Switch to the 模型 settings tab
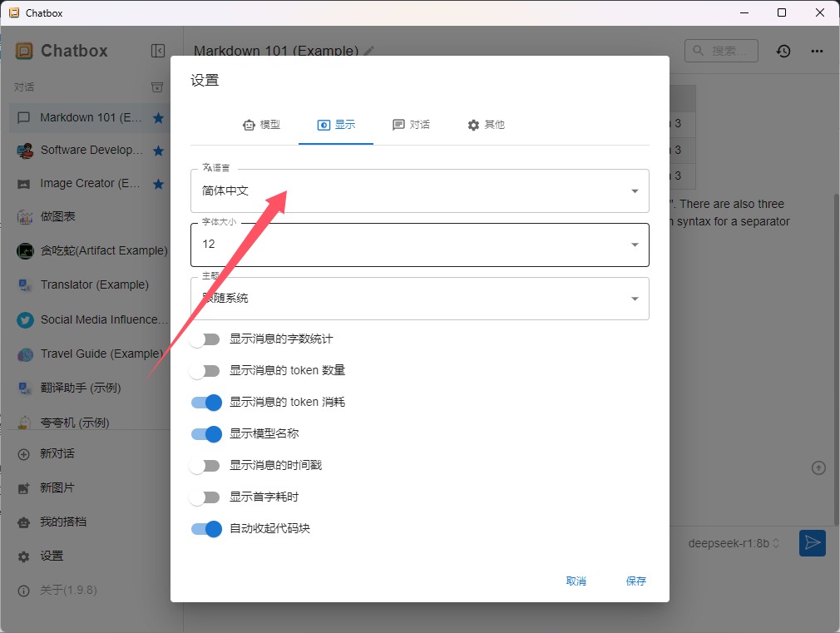The width and height of the screenshot is (840, 633). [261, 125]
